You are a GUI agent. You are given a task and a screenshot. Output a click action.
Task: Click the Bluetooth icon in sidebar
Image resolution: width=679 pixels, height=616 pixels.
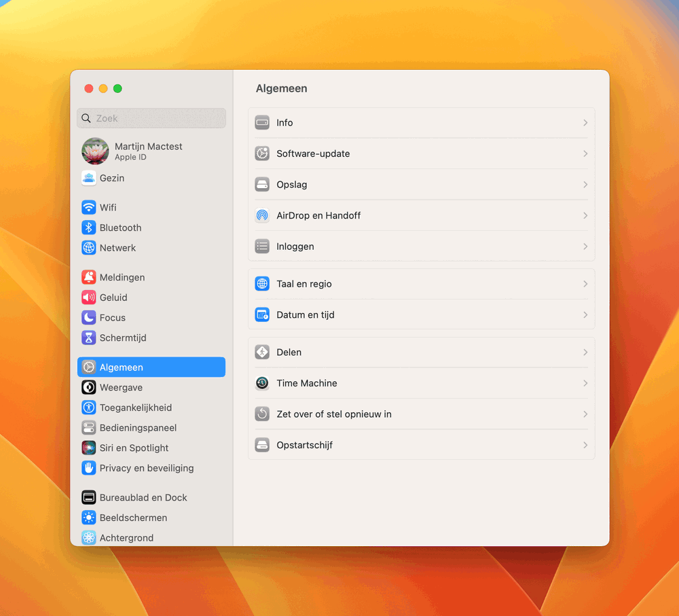tap(89, 228)
